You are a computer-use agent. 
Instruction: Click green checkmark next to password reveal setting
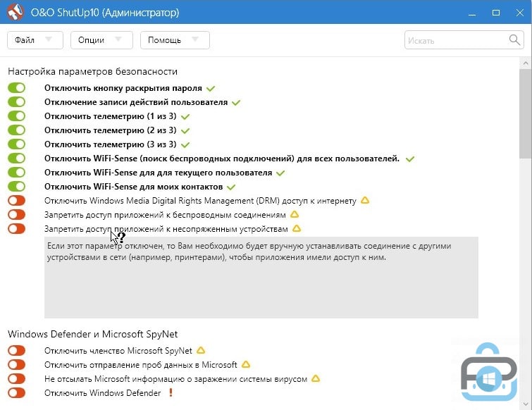[211, 89]
